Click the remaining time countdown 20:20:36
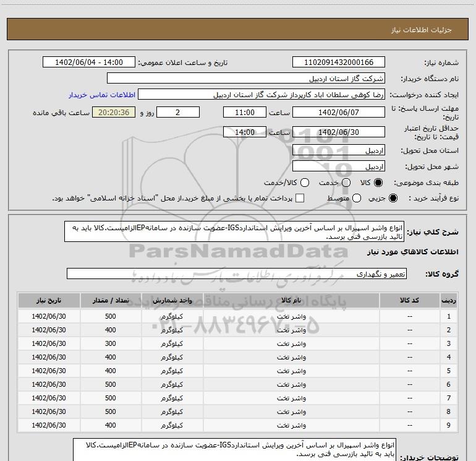 114,112
